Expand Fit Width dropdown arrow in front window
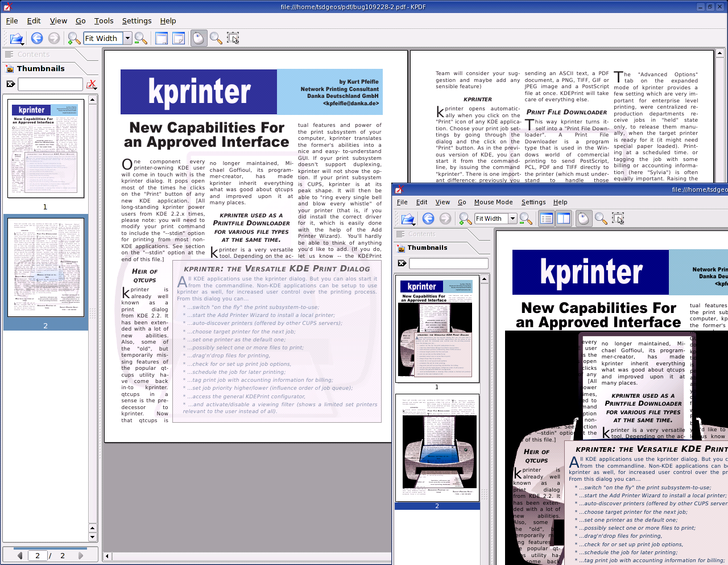This screenshot has height=565, width=728. [x=512, y=218]
